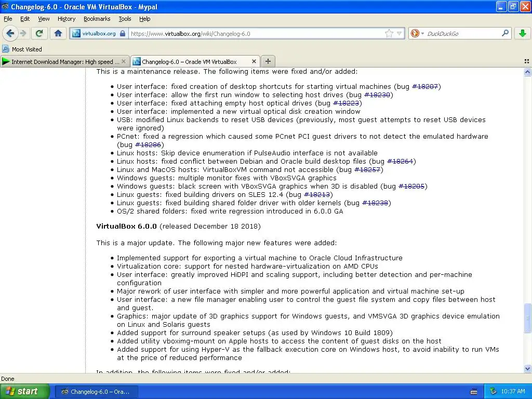Click text 'Added utility vboximg-mount on Apple hosts'
Image resolution: width=532 pixels, height=399 pixels.
193,341
